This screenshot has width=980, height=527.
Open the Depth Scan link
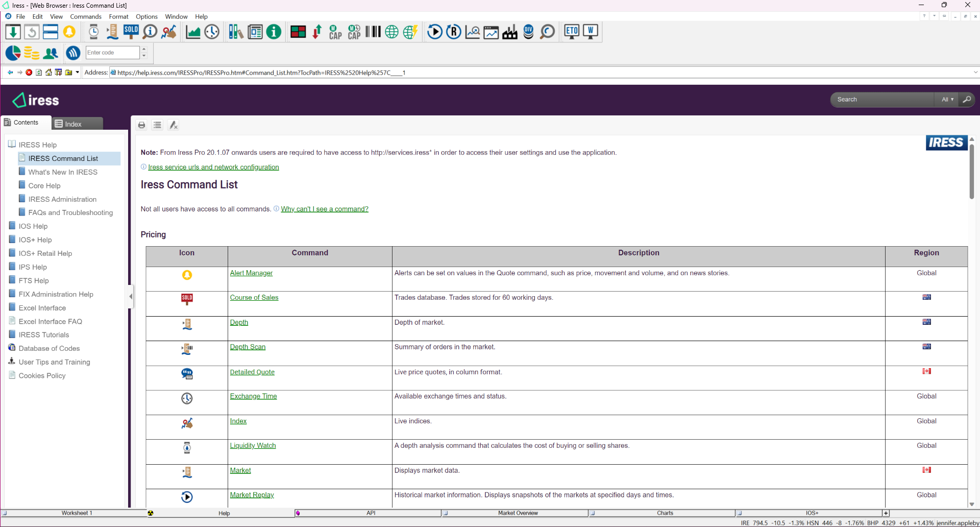(x=248, y=347)
